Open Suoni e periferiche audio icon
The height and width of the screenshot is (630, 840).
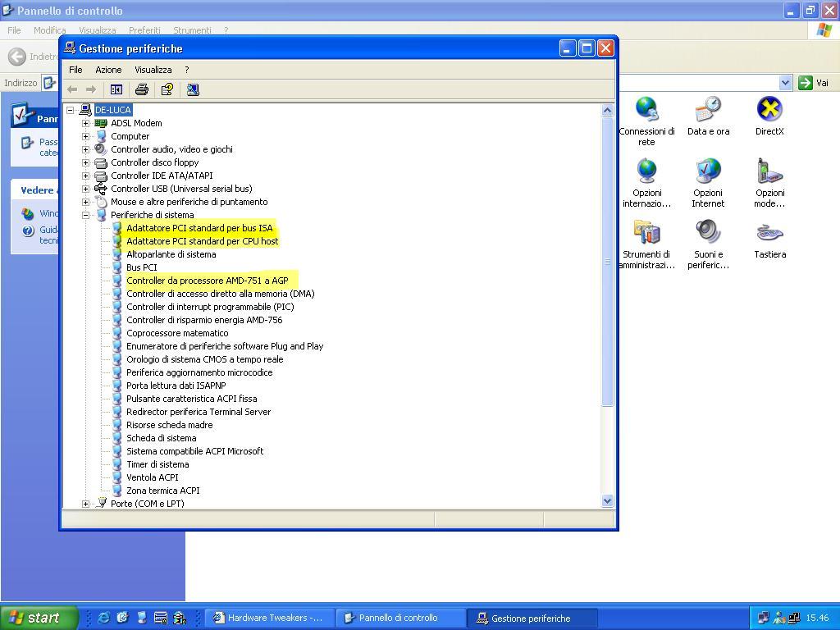pos(708,244)
